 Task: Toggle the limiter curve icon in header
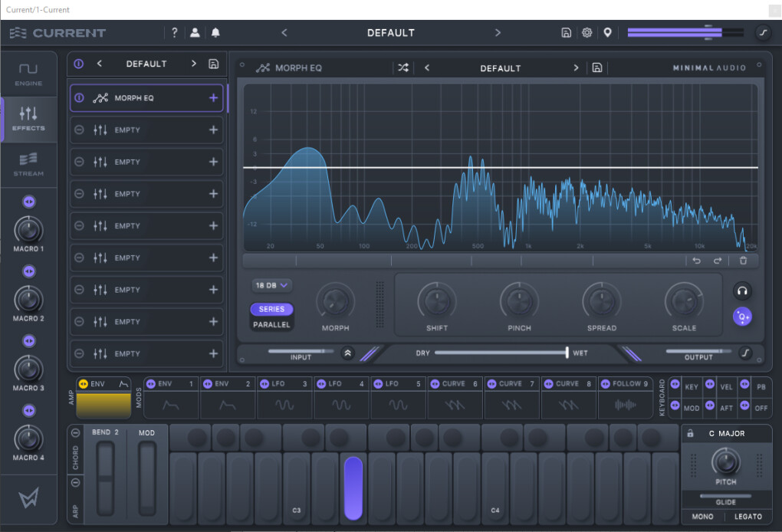[763, 32]
